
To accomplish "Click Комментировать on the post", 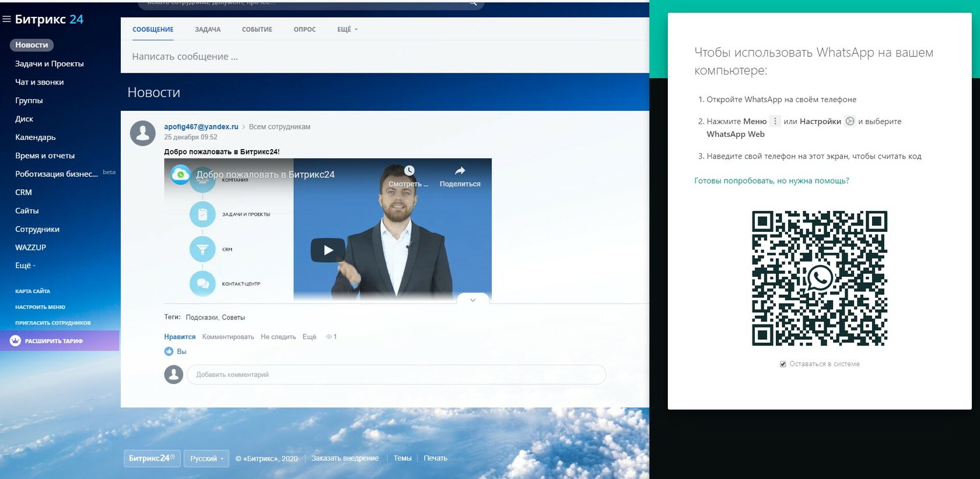I will coord(228,337).
